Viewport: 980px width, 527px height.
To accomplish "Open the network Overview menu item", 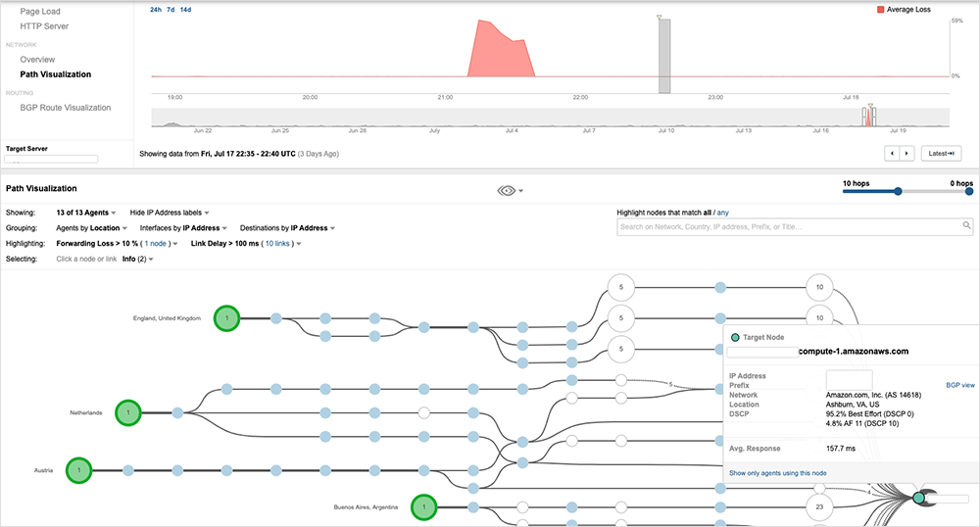I will 37,60.
